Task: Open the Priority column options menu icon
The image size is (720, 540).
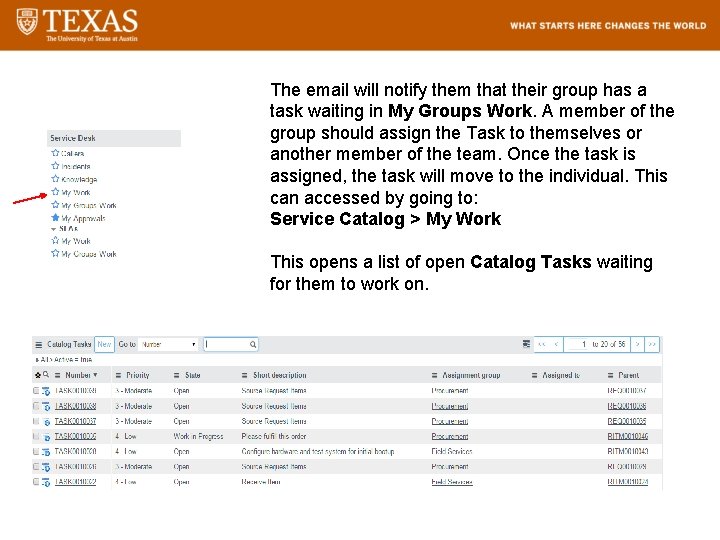Action: pyautogui.click(x=118, y=375)
